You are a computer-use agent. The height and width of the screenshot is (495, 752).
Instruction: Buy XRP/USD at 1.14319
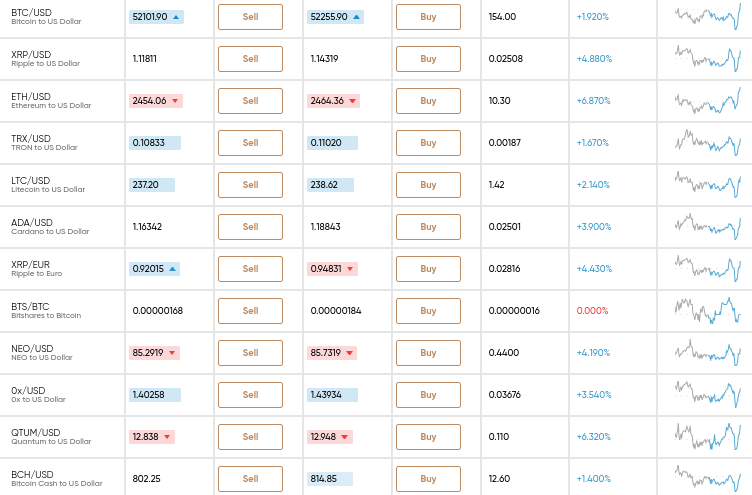click(x=428, y=59)
